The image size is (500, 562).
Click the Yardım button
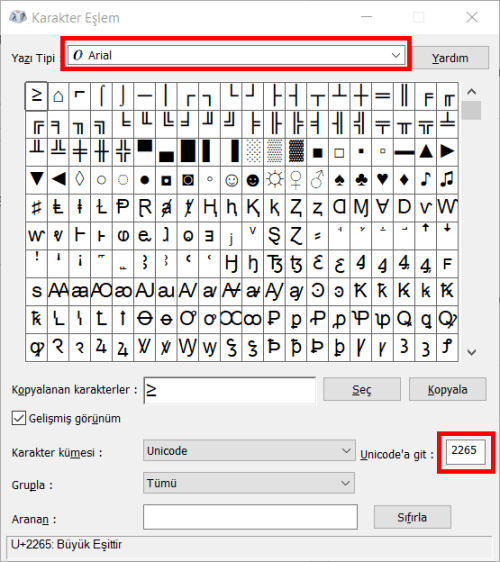[450, 58]
